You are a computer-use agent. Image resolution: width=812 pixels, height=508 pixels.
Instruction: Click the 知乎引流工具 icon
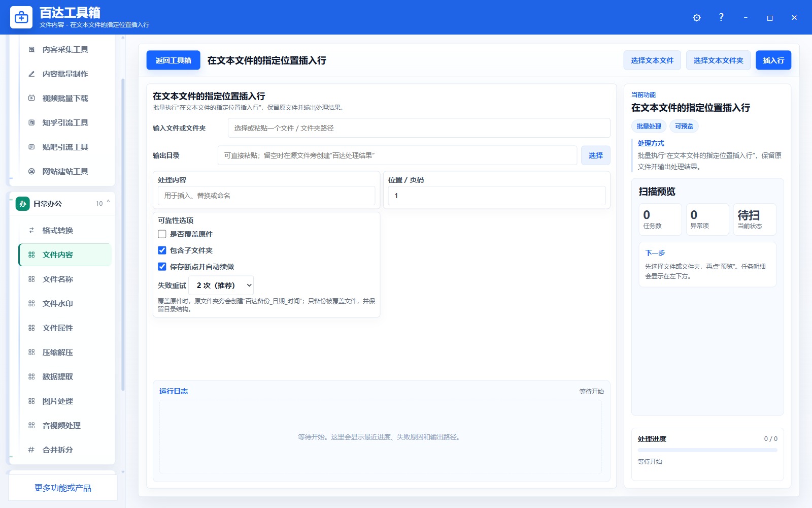(x=31, y=123)
